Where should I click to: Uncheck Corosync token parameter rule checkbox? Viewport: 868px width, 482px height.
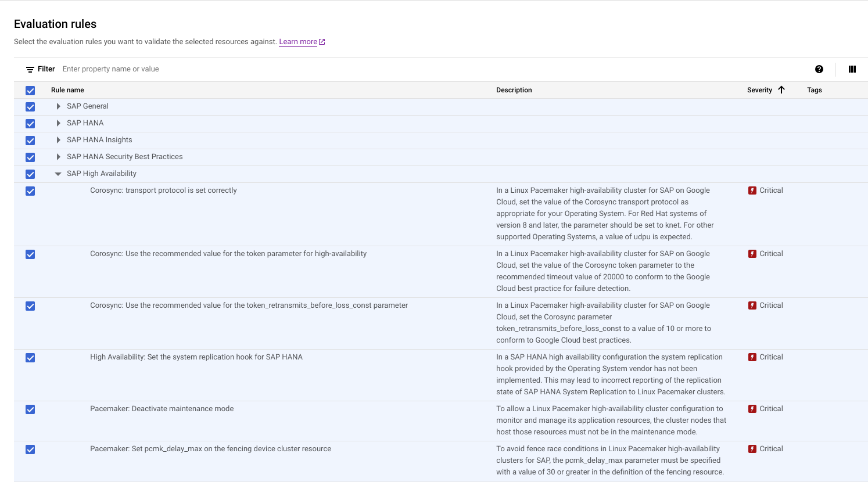point(30,254)
